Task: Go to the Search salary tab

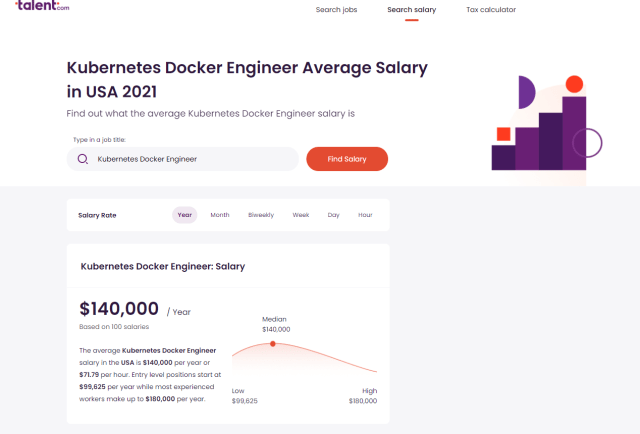Action: point(412,10)
